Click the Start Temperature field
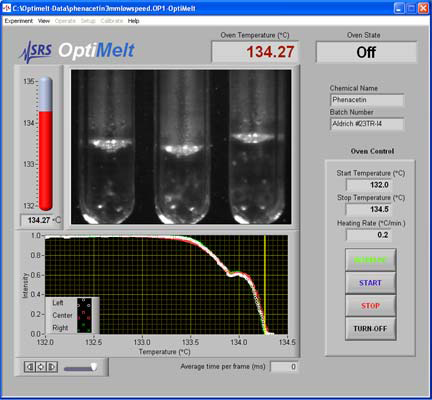 point(368,185)
